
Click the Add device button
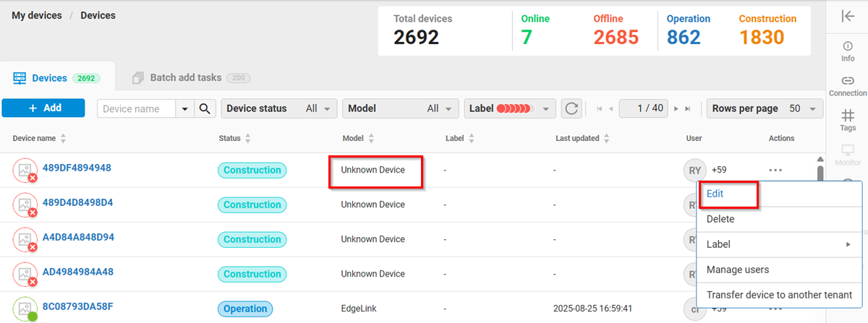(x=46, y=108)
